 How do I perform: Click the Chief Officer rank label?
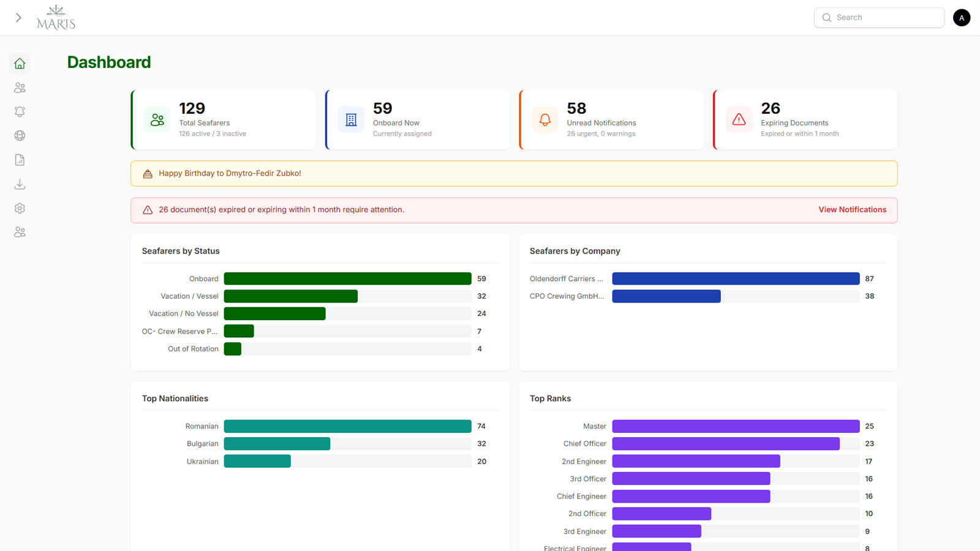click(x=585, y=444)
